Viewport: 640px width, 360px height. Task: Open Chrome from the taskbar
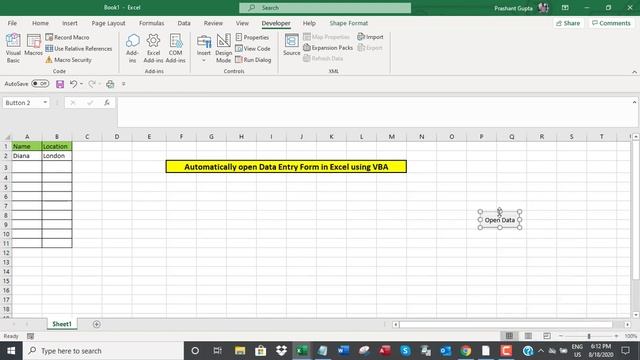(x=466, y=351)
